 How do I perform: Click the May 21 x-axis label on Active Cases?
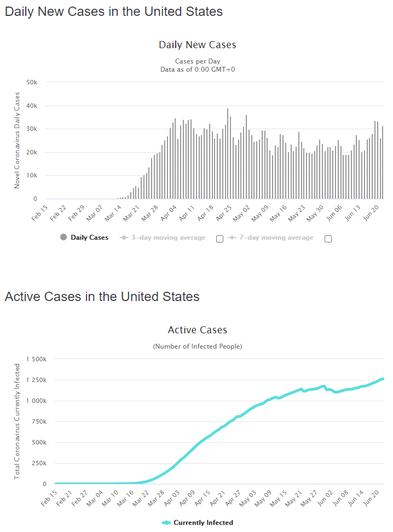click(293, 499)
